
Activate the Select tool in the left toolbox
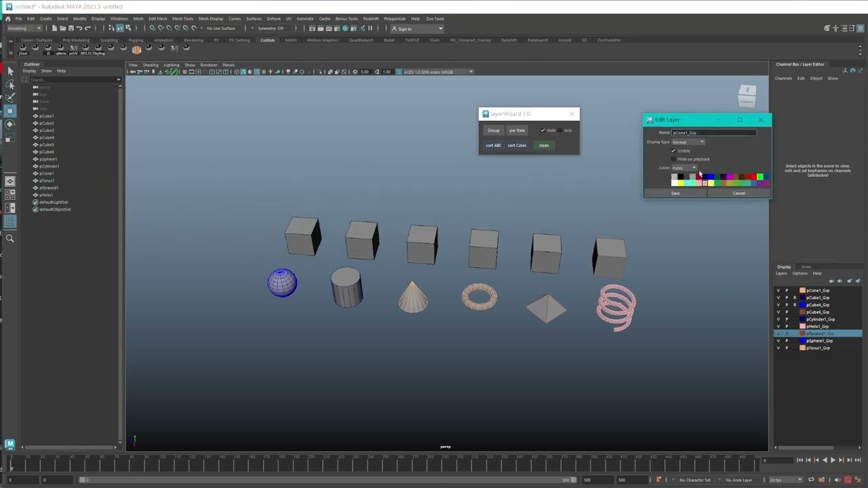click(x=10, y=70)
